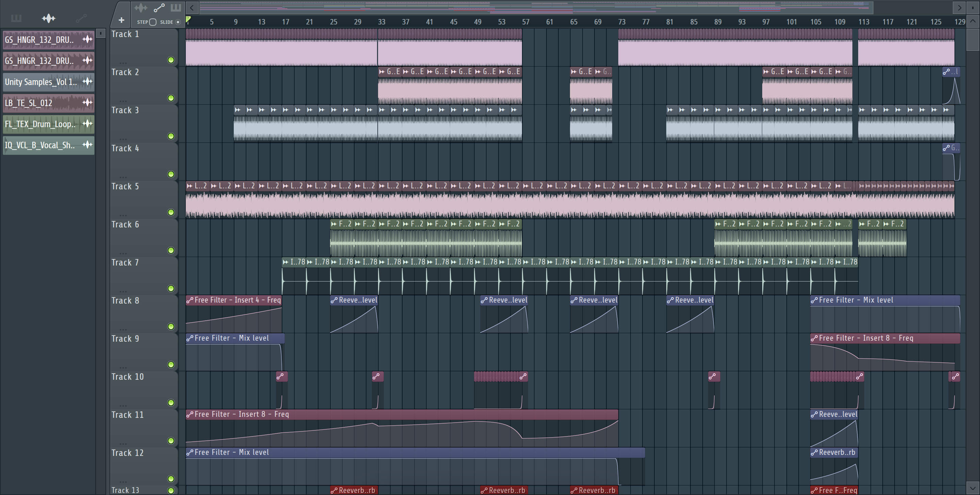Mute Track 7 with its green LED
980x495 pixels.
tap(171, 288)
